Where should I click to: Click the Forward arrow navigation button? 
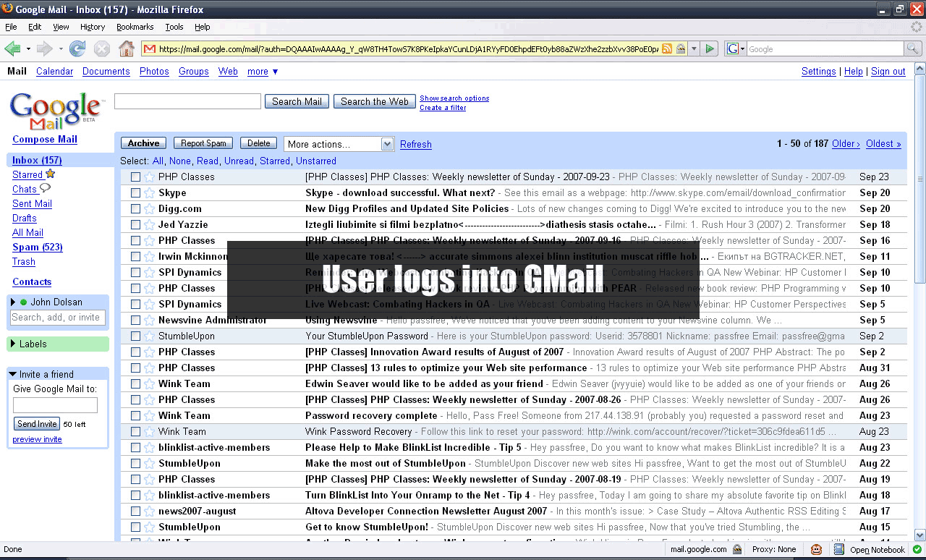(45, 48)
